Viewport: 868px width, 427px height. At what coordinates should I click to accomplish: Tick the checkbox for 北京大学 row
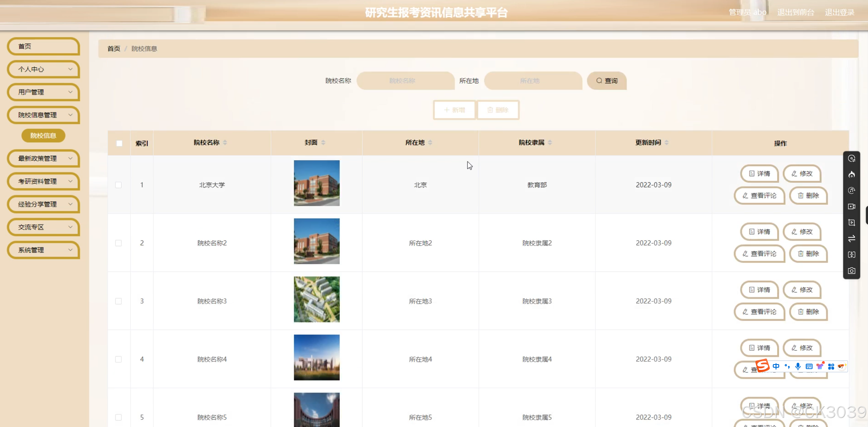point(118,185)
